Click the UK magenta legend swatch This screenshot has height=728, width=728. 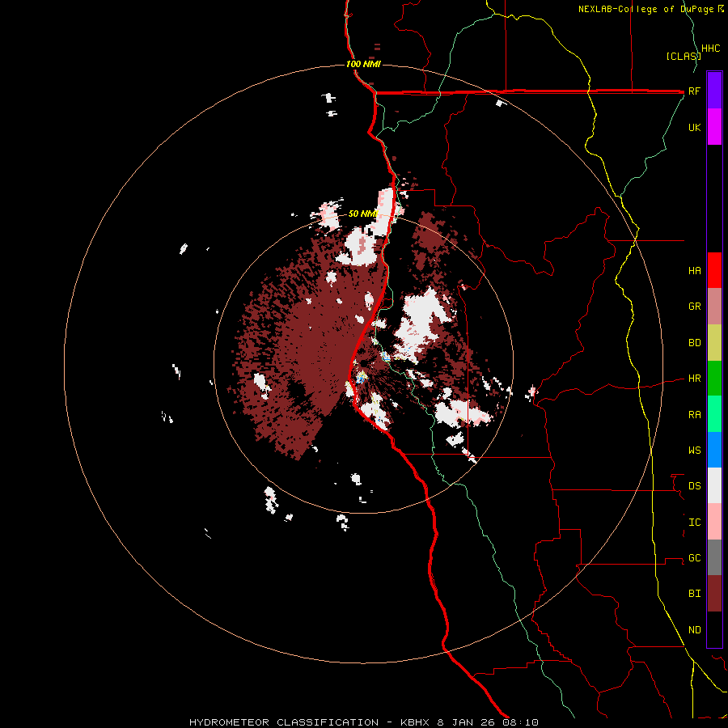coord(714,127)
